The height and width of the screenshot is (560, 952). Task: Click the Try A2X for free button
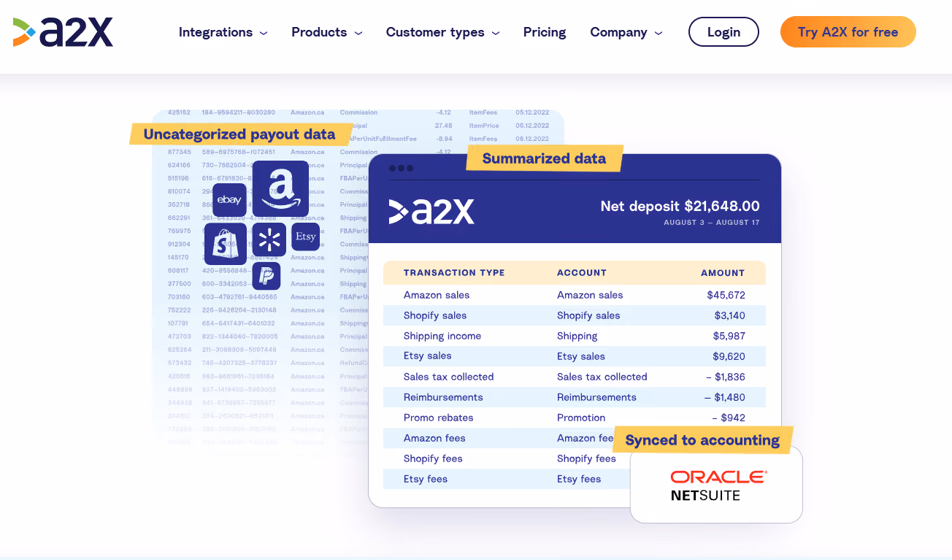pos(848,32)
